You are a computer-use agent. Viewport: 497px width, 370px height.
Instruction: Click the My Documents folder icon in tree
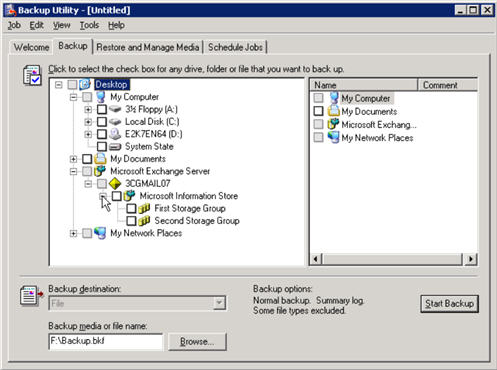(x=100, y=159)
